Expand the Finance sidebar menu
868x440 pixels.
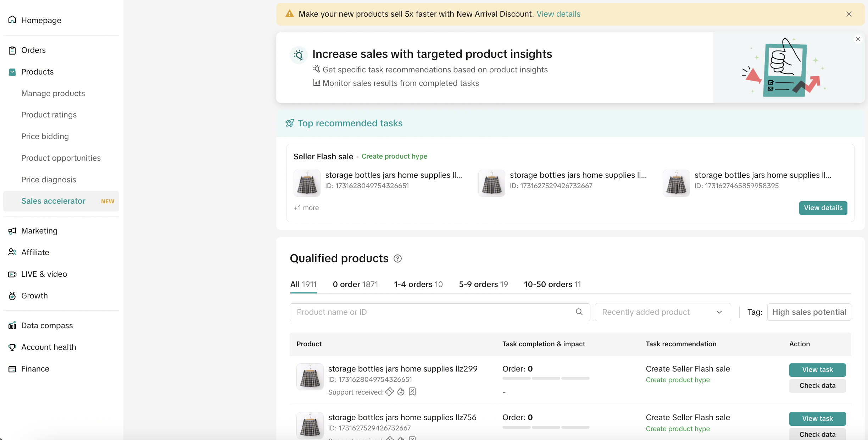pos(35,369)
